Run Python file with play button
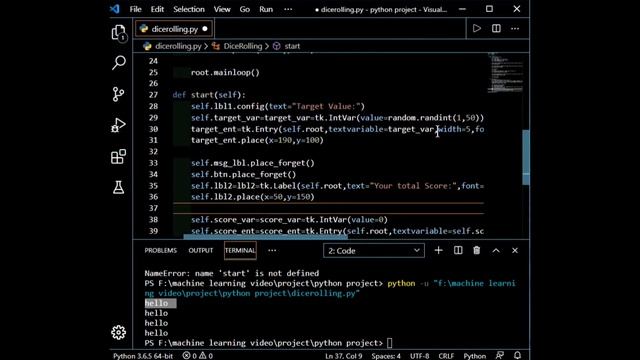 point(476,29)
